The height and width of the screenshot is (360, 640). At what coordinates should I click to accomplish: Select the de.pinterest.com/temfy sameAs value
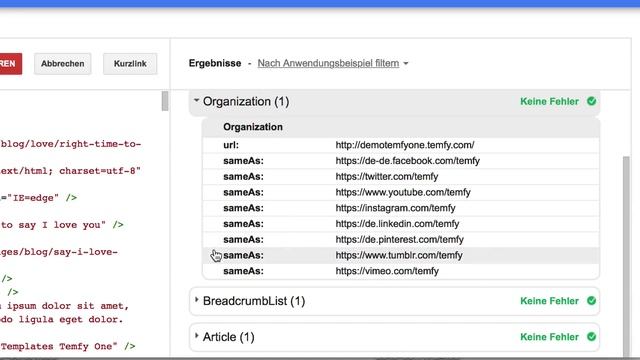[x=399, y=240]
